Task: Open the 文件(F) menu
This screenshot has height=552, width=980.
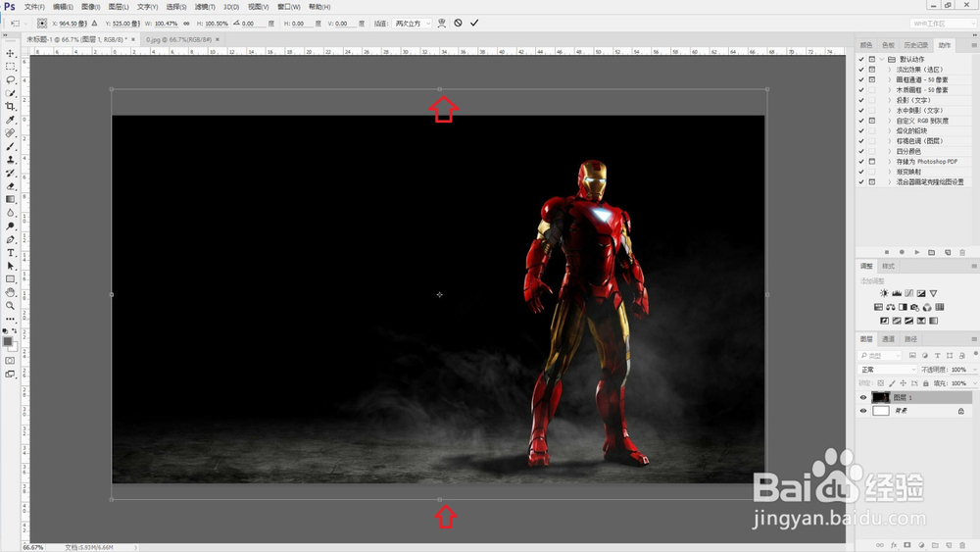Action: [x=34, y=7]
